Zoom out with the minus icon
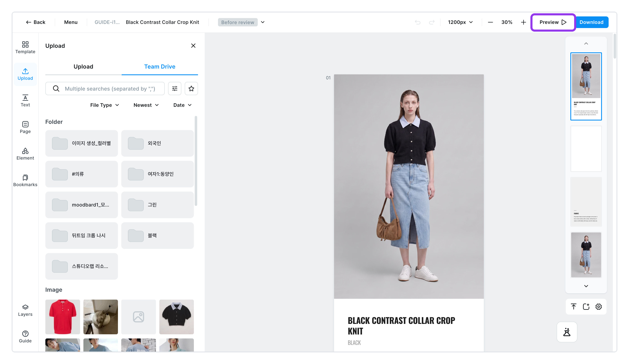The image size is (629, 364). (x=490, y=22)
